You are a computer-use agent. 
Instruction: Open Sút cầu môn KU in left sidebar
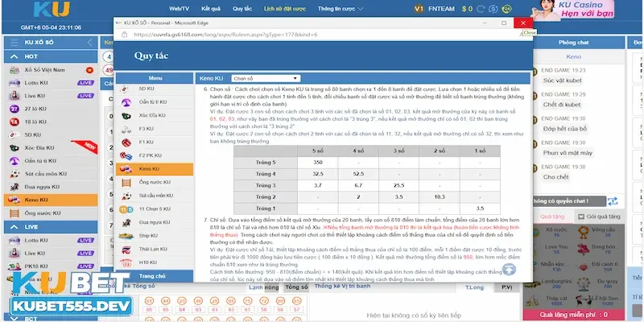coord(51,174)
